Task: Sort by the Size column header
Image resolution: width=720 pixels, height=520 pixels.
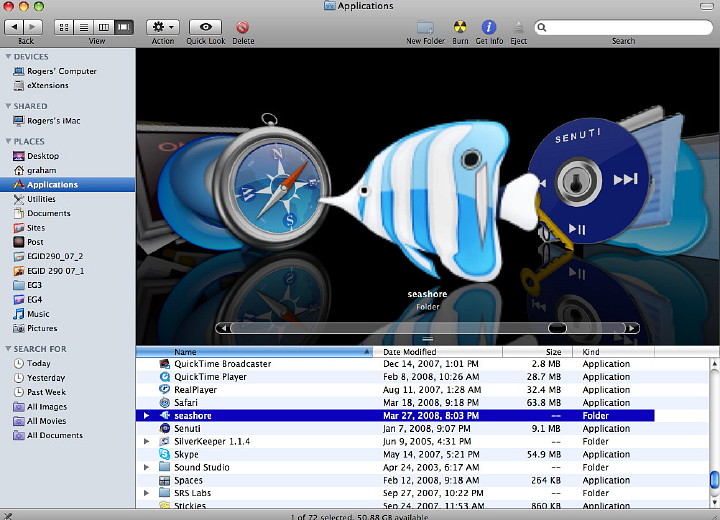Action: point(537,352)
